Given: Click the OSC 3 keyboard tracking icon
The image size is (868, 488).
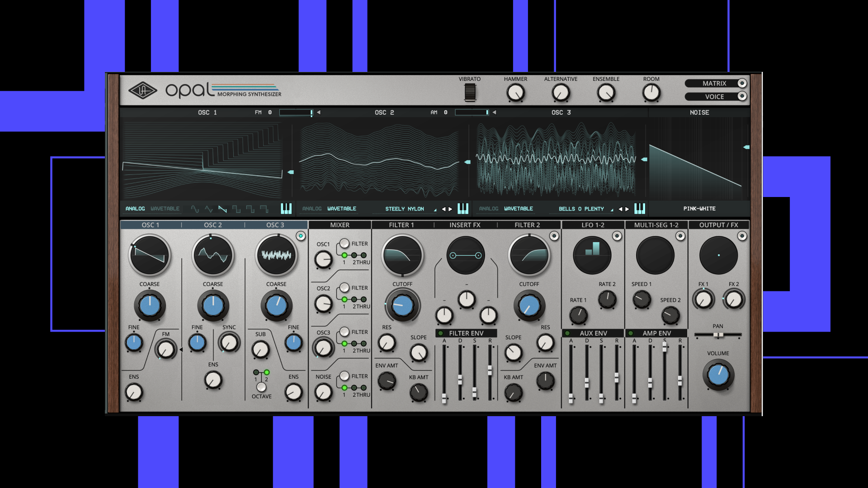Looking at the screenshot, I should pyautogui.click(x=639, y=208).
